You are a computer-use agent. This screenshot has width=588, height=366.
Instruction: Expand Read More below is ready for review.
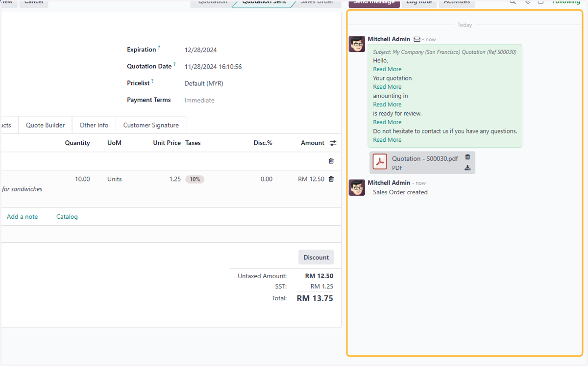click(387, 122)
